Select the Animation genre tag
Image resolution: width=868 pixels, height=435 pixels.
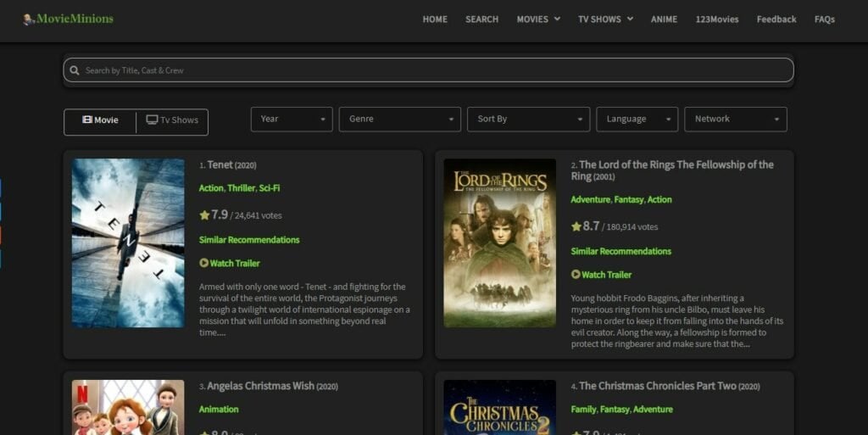click(x=219, y=410)
